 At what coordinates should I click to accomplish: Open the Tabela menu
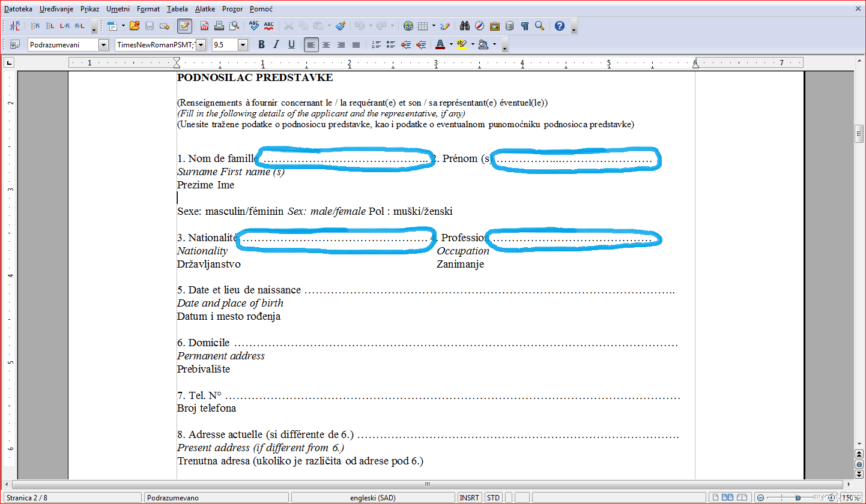pos(177,9)
